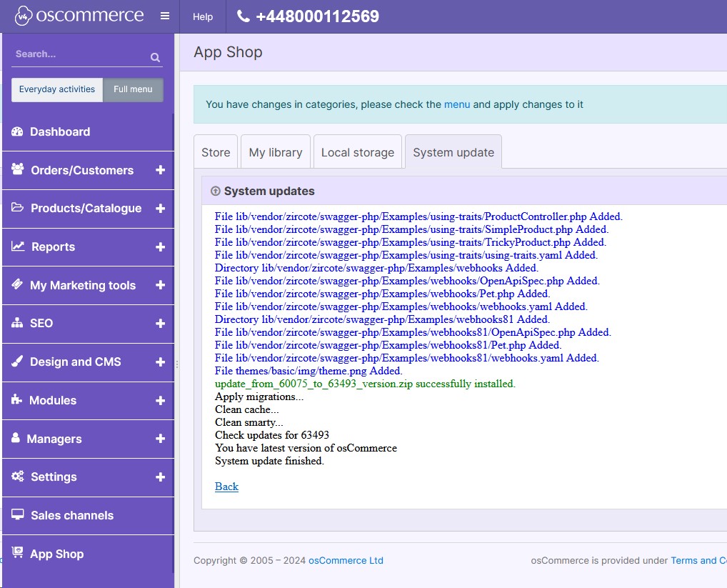Click 'Apply migrations...' line
727x588 pixels.
tap(259, 397)
